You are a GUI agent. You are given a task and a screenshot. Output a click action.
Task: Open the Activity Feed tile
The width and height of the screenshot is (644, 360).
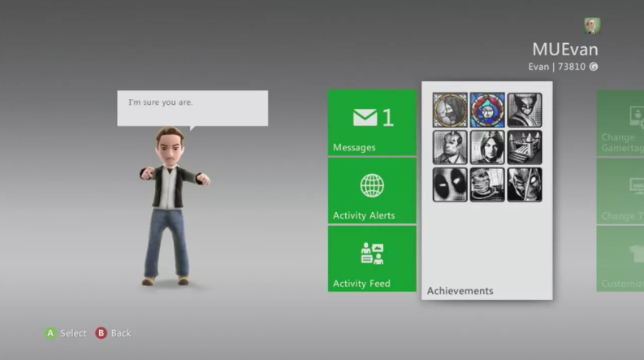click(372, 259)
